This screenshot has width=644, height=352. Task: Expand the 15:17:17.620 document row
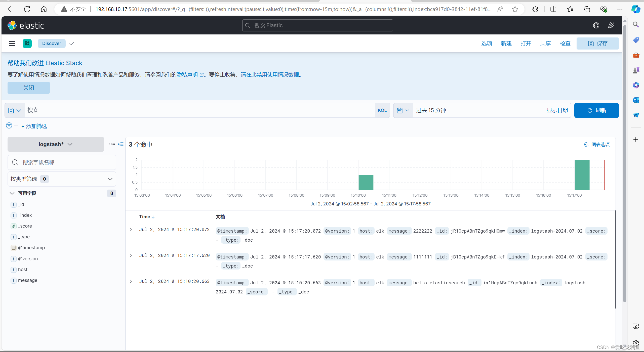131,255
